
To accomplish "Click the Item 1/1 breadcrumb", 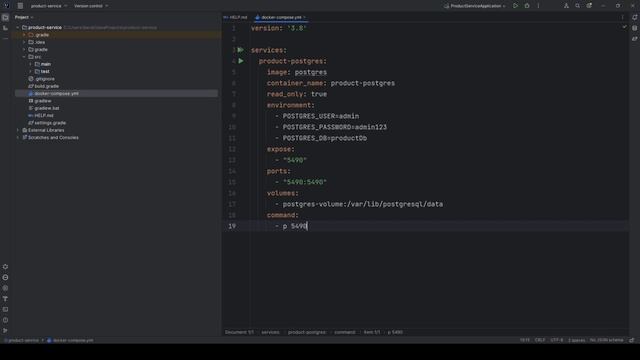I will coord(372,332).
